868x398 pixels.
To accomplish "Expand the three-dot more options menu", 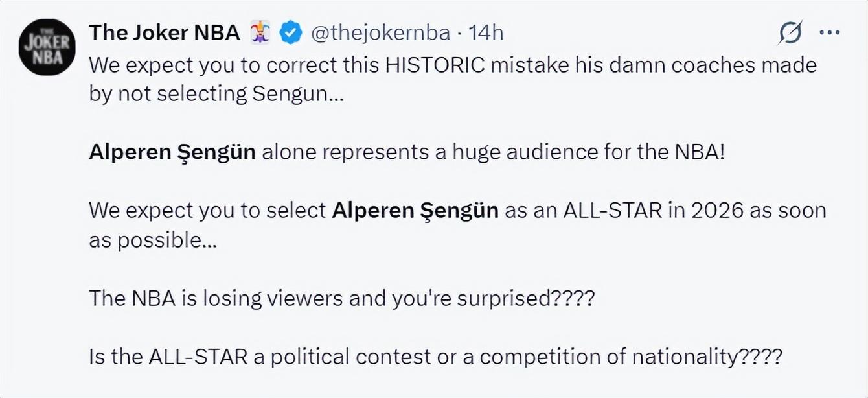I will 829,32.
